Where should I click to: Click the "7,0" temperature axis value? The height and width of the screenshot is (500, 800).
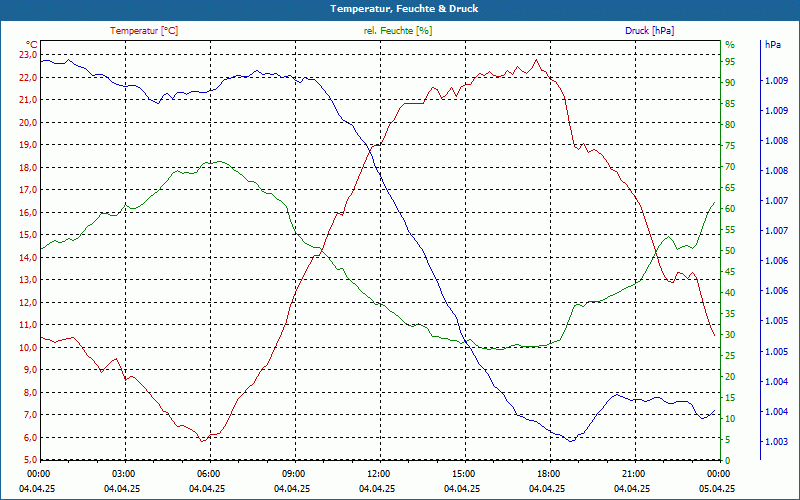(31, 415)
